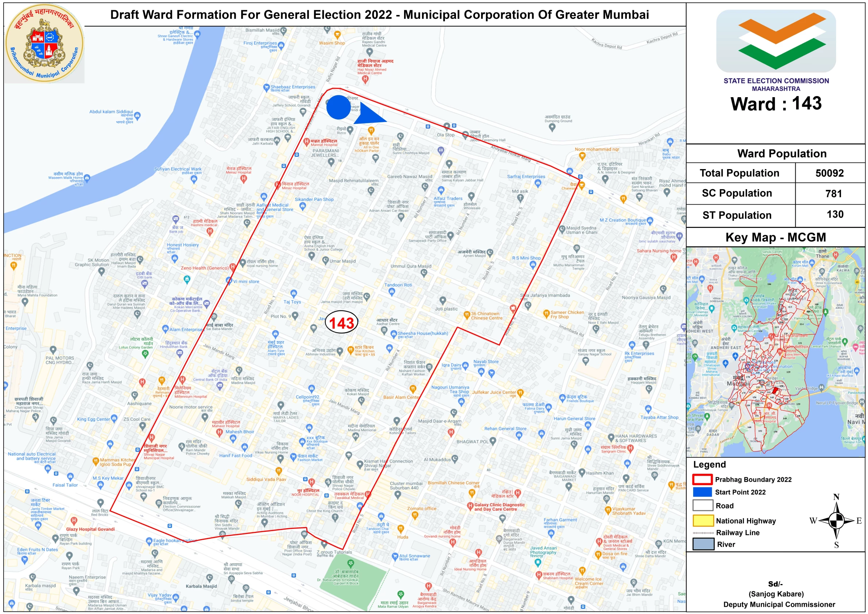Viewport: 868px width, 614px height.
Task: Click the Millennium Hospital map pin
Action: 182,380
